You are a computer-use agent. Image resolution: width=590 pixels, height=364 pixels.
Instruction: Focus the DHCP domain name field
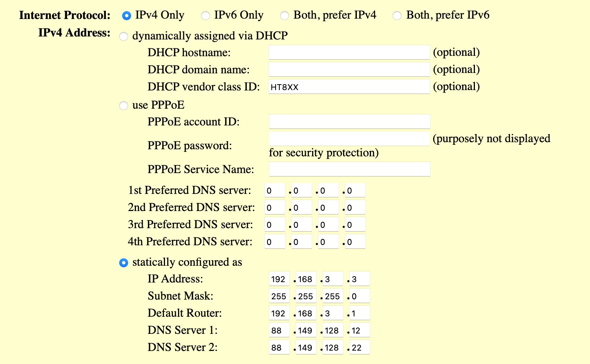point(349,70)
